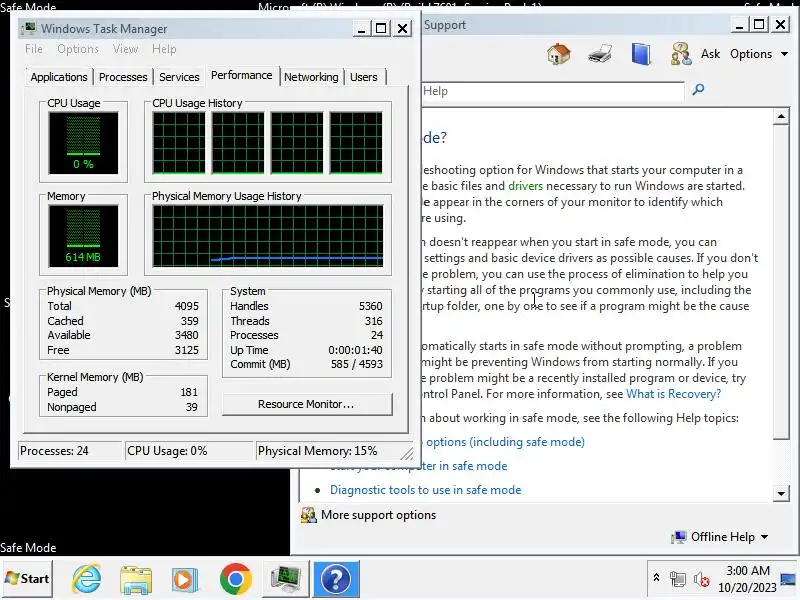Image resolution: width=800 pixels, height=600 pixels.
Task: Switch to the Users tab
Action: (x=364, y=77)
